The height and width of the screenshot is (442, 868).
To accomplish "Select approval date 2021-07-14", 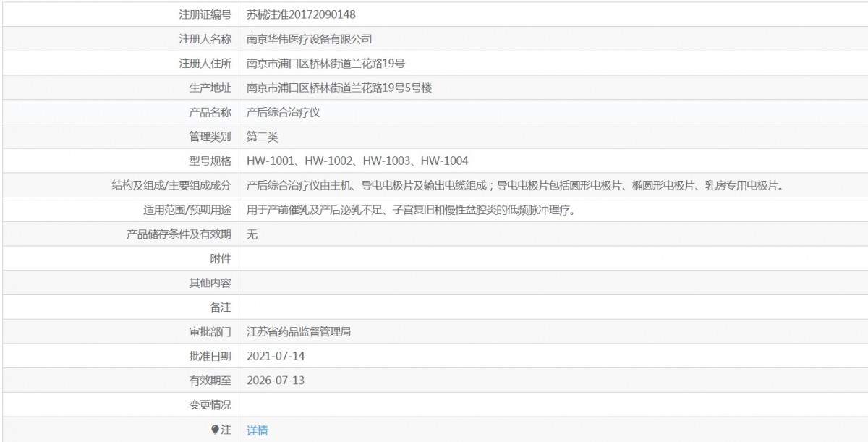I will 275,357.
